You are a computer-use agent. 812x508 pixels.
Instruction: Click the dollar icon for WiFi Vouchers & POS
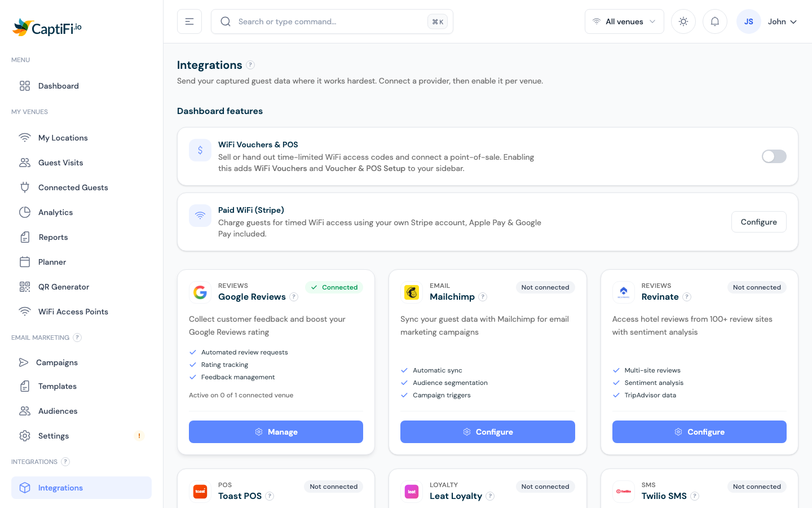pyautogui.click(x=200, y=150)
